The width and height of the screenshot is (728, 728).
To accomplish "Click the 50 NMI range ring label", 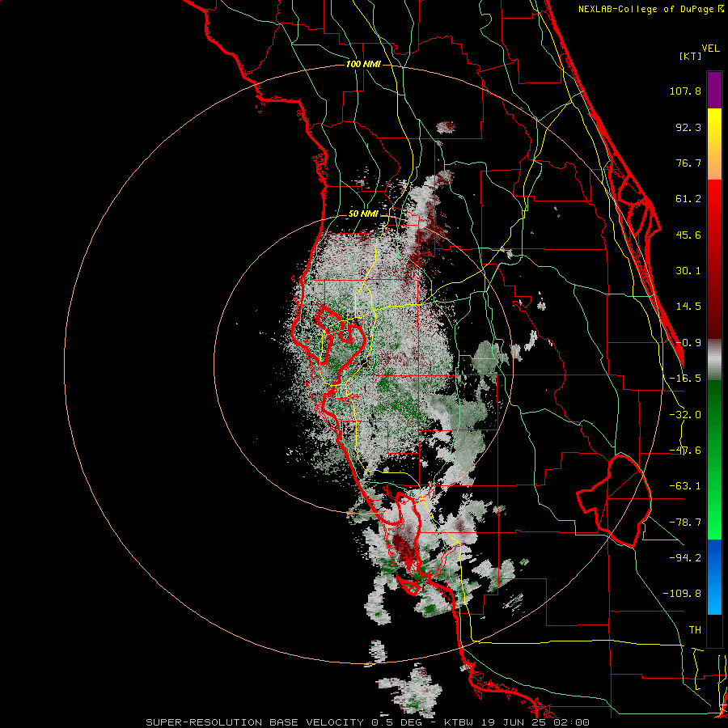I will (363, 214).
